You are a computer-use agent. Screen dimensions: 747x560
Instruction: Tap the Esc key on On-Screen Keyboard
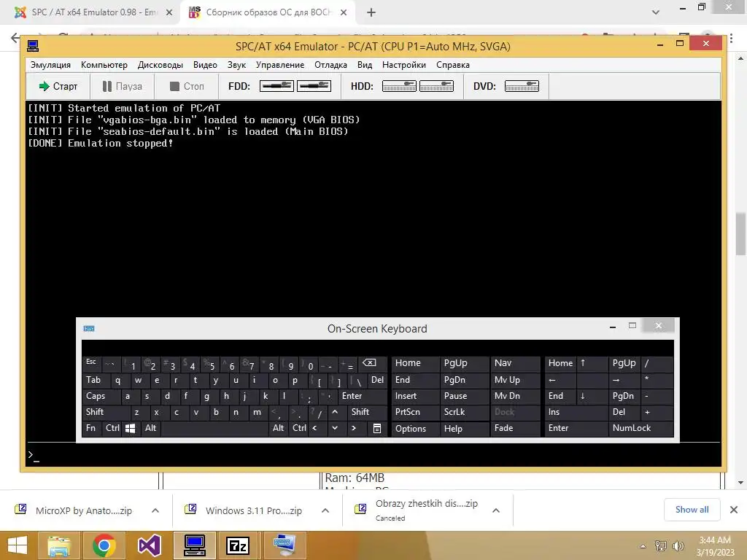point(91,363)
